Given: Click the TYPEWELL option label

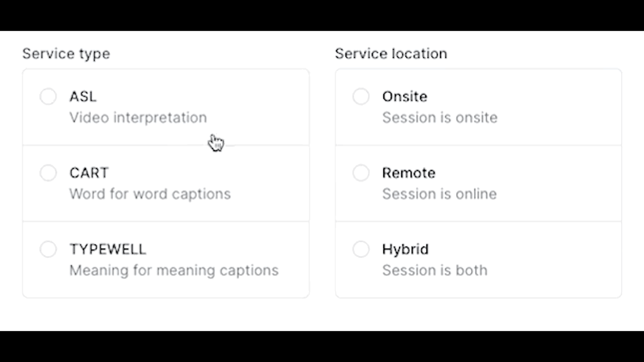Looking at the screenshot, I should pyautogui.click(x=108, y=249).
